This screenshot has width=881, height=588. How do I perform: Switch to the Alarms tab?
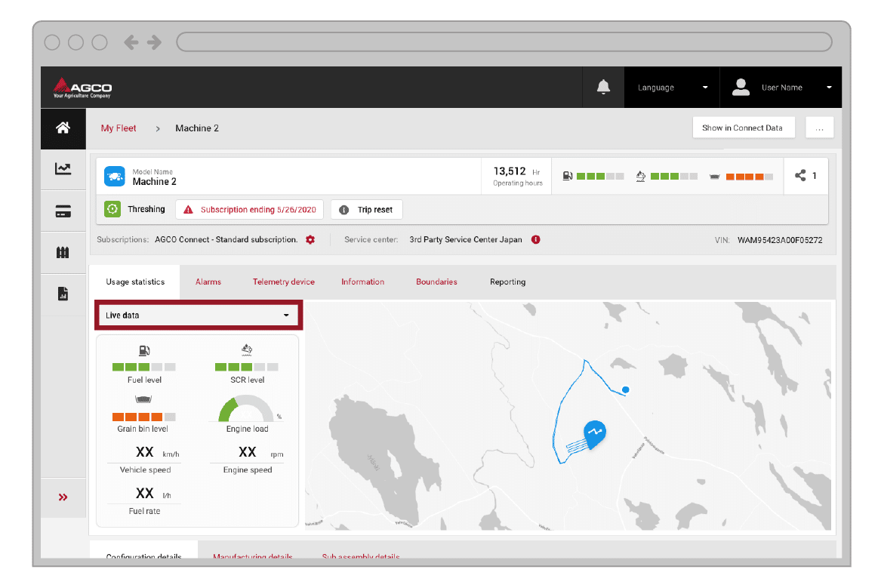pyautogui.click(x=208, y=282)
